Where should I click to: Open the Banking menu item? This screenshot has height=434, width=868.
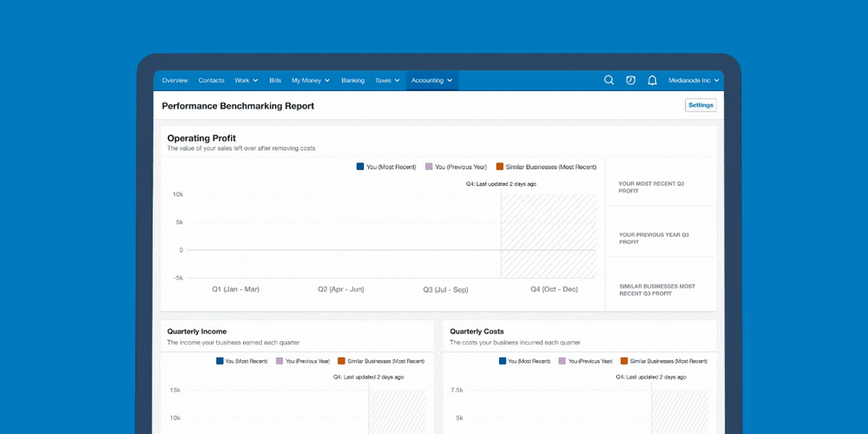pos(352,80)
